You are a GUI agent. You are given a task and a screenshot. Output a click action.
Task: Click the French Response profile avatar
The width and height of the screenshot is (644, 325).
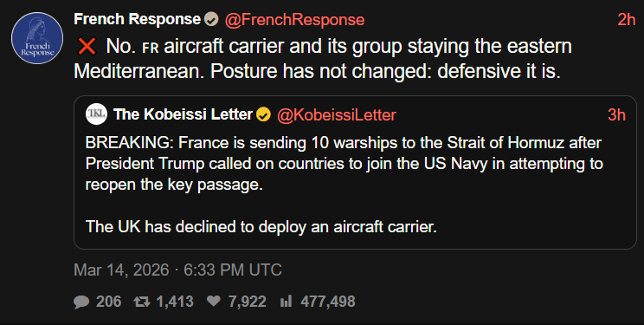[37, 38]
